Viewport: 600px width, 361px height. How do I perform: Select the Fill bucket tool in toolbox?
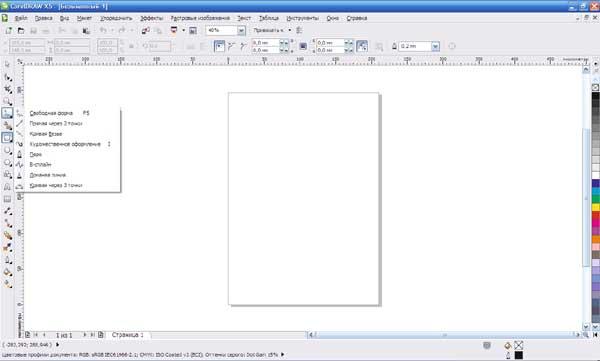[7, 272]
